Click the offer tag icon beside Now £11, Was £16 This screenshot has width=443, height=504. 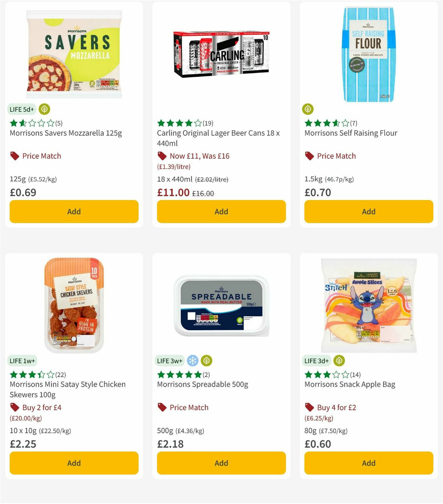(x=162, y=156)
